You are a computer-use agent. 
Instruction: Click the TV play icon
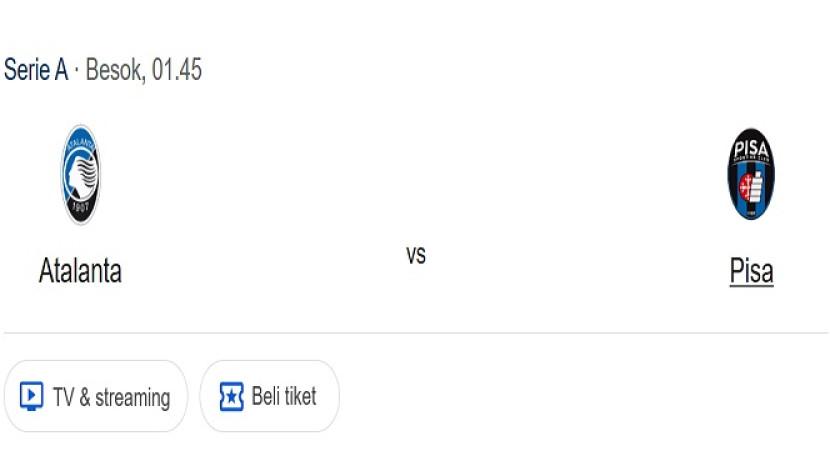(32, 397)
